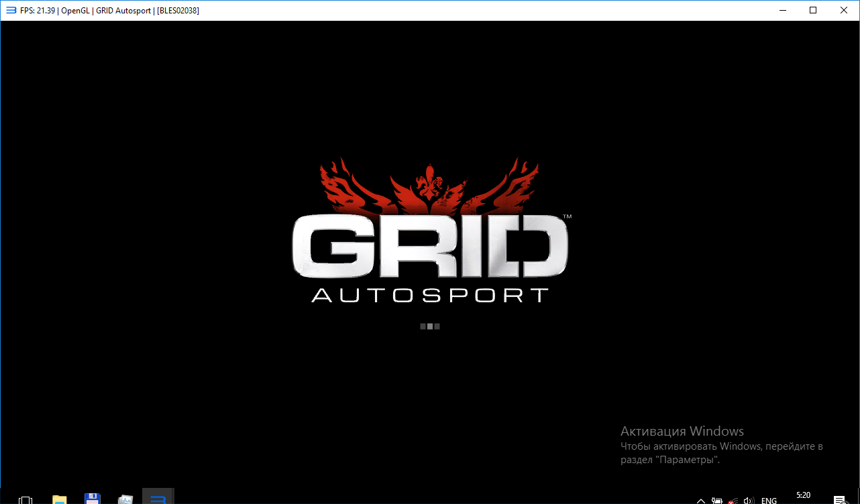Switch the ENG input language indicator

(769, 500)
